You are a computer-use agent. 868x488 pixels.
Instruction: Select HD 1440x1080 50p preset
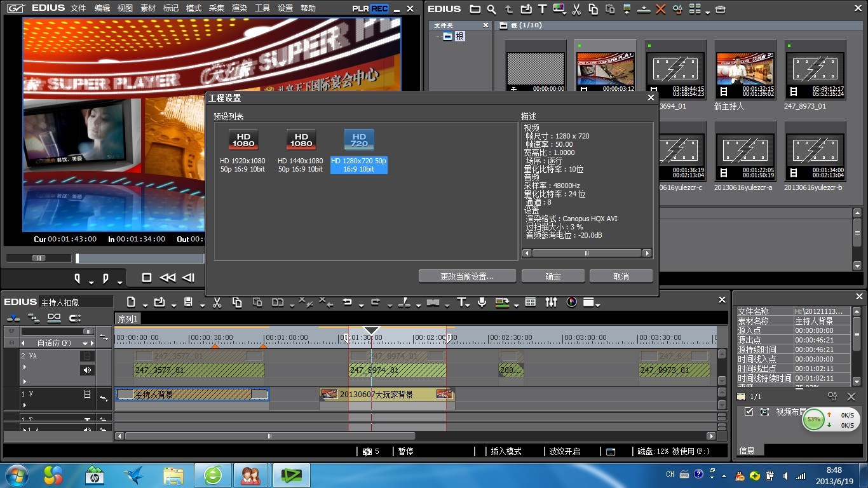point(301,151)
